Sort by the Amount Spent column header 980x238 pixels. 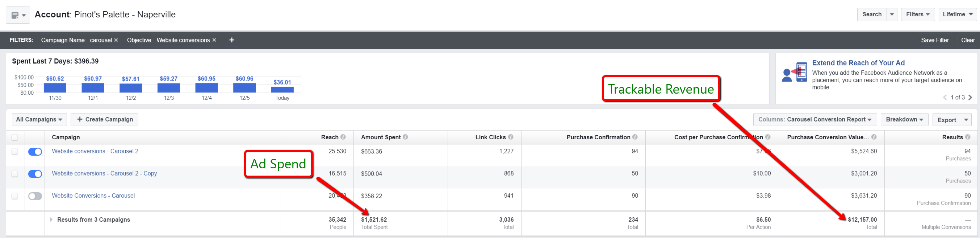[x=381, y=137]
